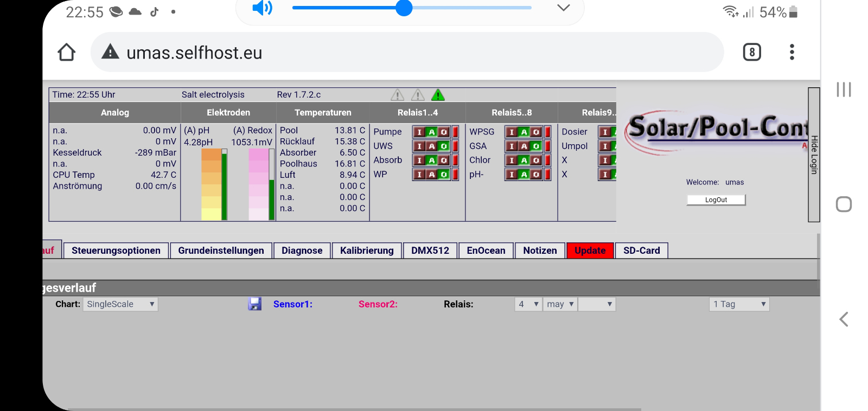This screenshot has width=868, height=411.
Task: Open the browser three-dot menu
Action: (x=792, y=52)
